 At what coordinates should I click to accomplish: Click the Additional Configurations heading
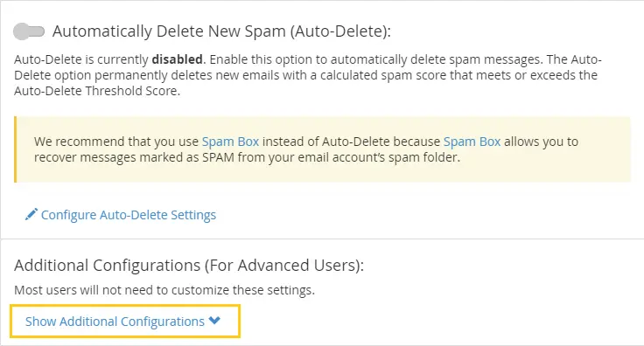click(189, 266)
